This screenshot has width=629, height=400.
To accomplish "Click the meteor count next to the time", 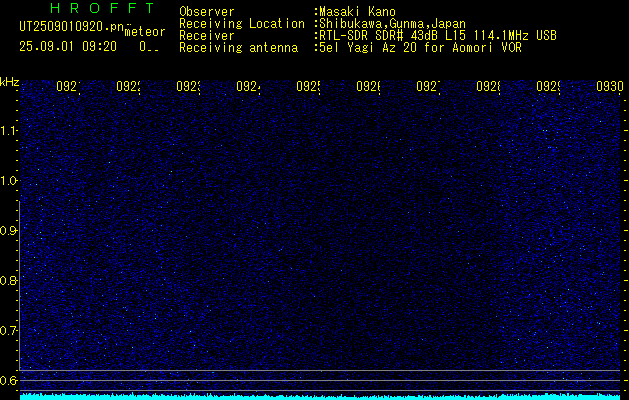I will (149, 47).
